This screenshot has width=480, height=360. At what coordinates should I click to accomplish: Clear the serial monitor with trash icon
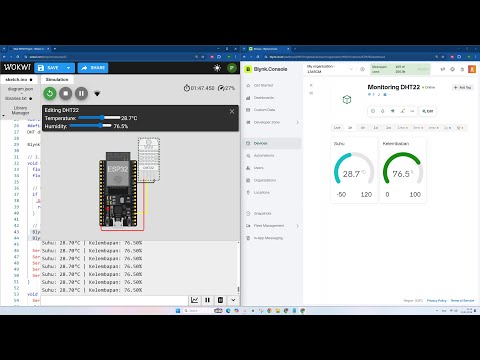coord(220,300)
